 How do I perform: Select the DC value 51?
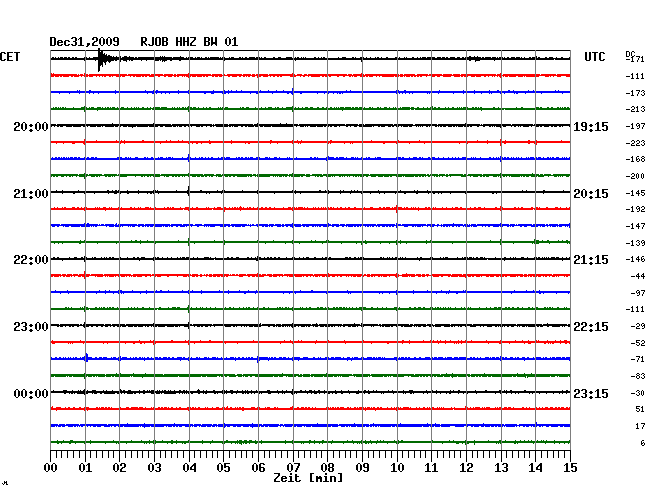pos(640,409)
